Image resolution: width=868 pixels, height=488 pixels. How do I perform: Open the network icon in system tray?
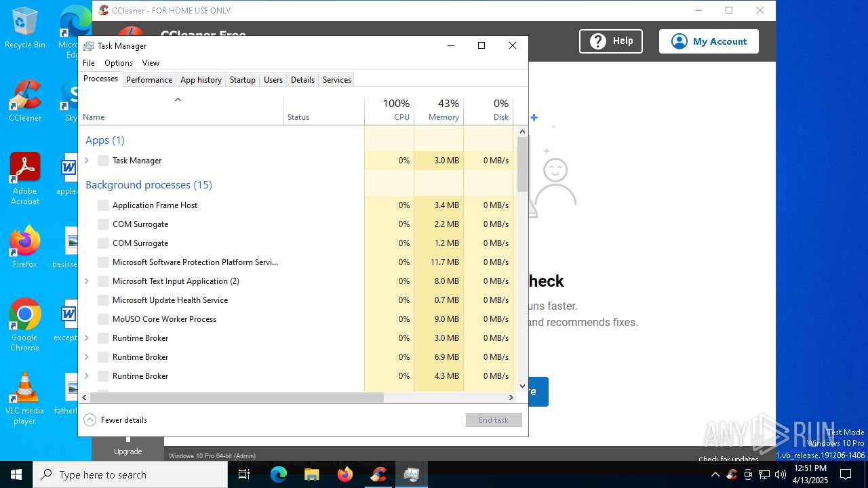764,474
